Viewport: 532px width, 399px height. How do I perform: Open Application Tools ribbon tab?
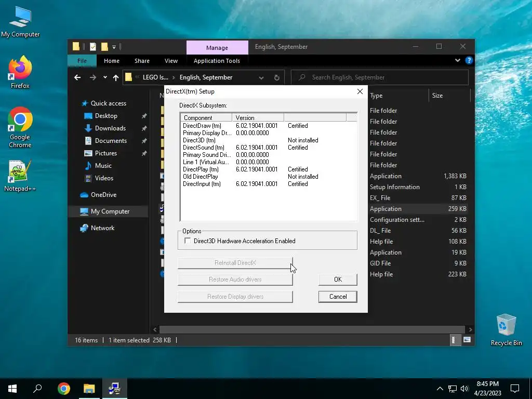[217, 61]
